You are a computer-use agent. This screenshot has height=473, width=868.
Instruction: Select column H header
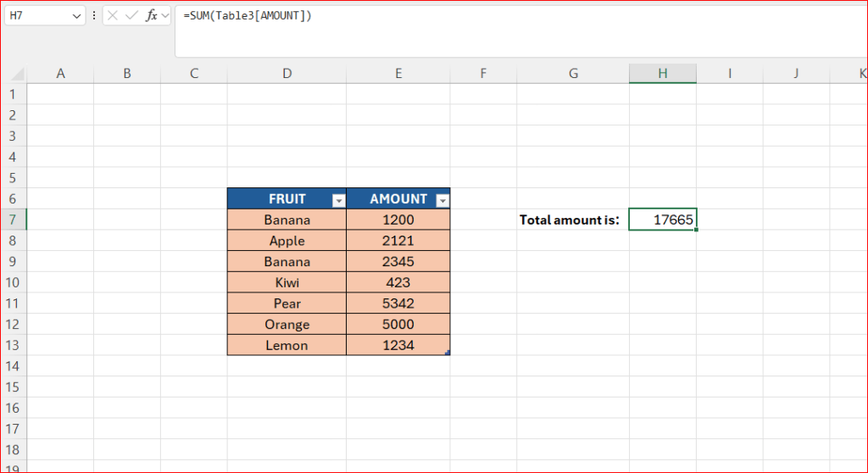(x=662, y=74)
